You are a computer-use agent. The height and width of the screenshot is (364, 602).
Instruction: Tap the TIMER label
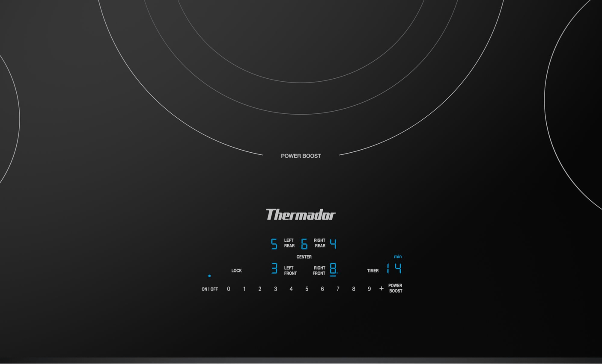pyautogui.click(x=373, y=271)
